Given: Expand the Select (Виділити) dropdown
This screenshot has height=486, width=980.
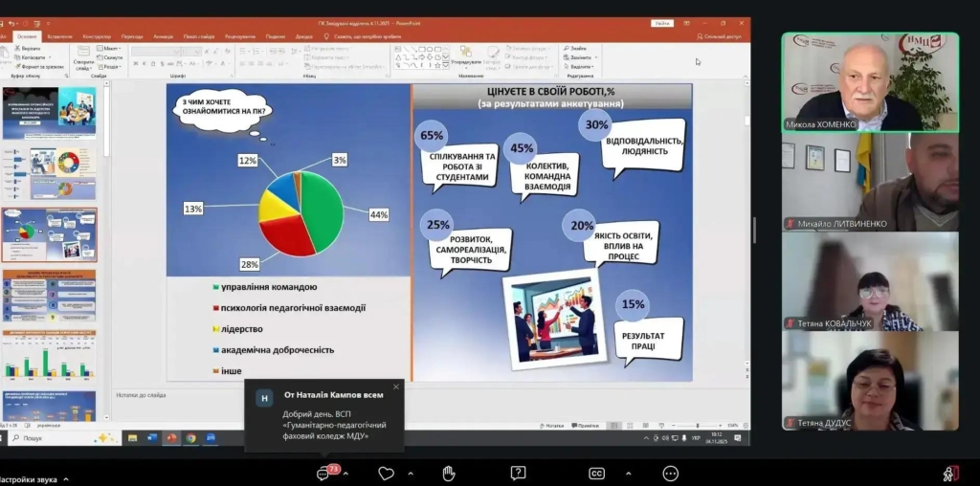Looking at the screenshot, I should point(581,66).
